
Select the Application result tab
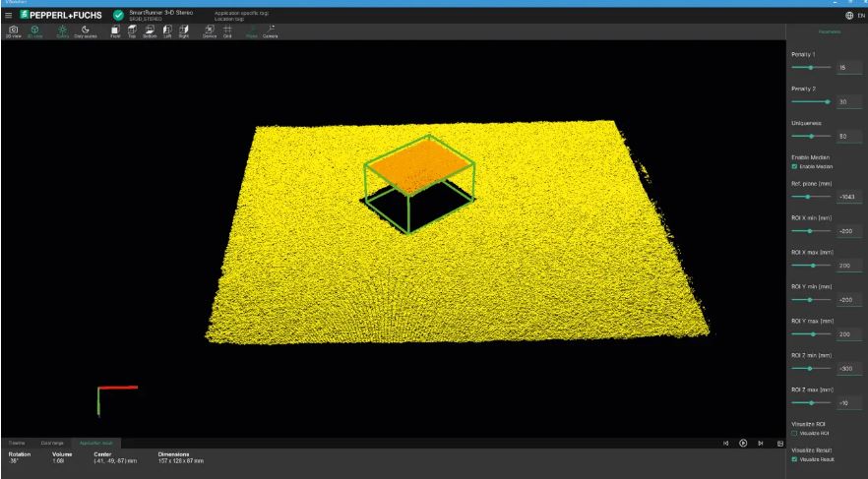(95, 443)
